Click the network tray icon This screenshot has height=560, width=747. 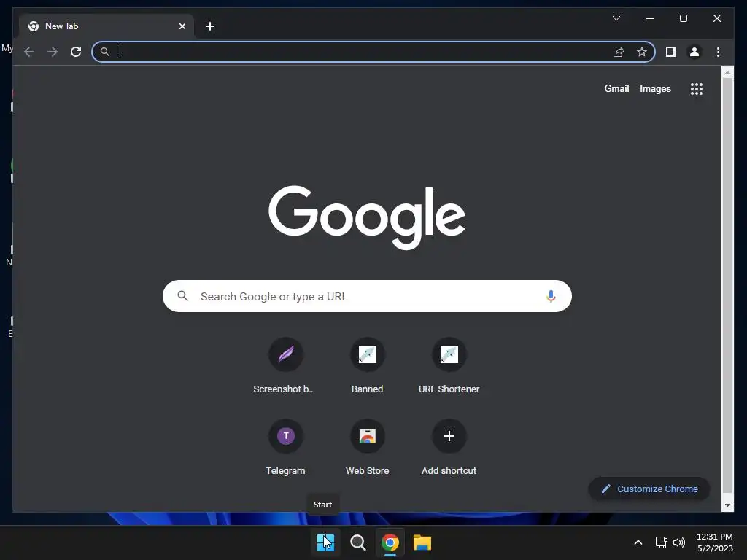pos(661,542)
